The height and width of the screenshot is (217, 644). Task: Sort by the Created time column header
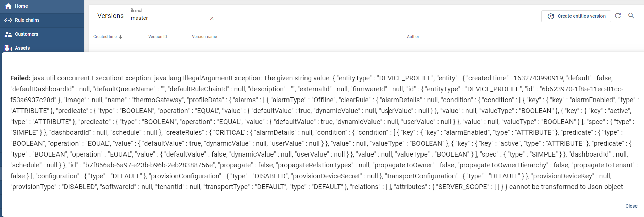(104, 36)
